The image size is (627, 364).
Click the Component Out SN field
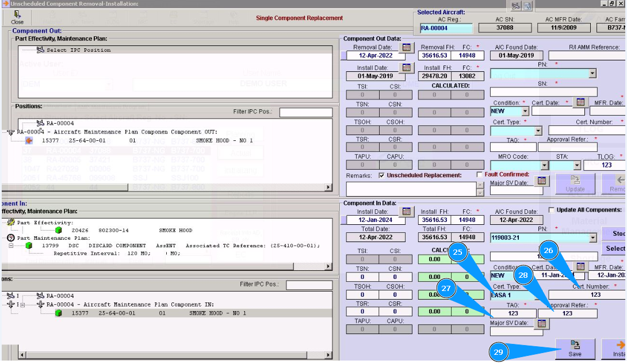(544, 92)
